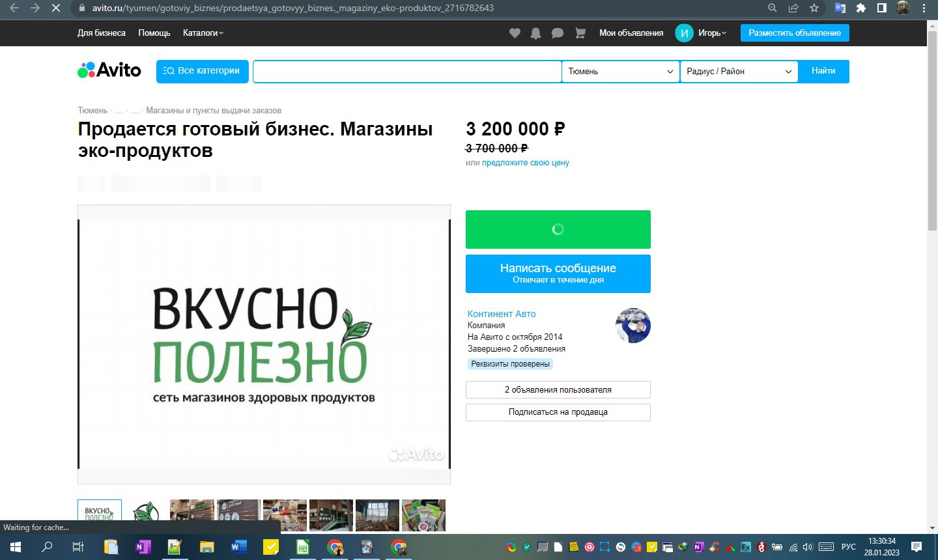Screen dimensions: 938x560
Task: Click Подписаться на продавца button
Action: point(558,412)
